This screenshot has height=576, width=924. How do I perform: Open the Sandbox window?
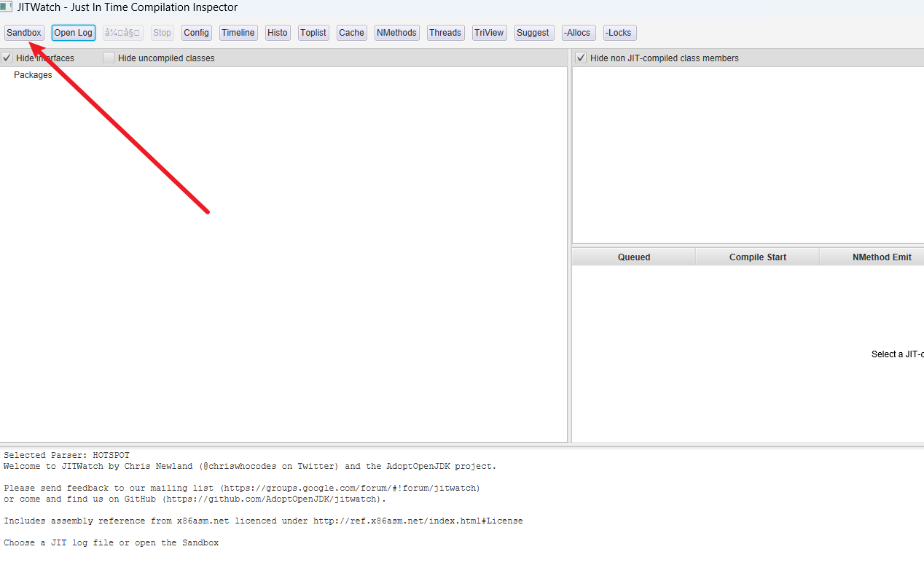(24, 33)
